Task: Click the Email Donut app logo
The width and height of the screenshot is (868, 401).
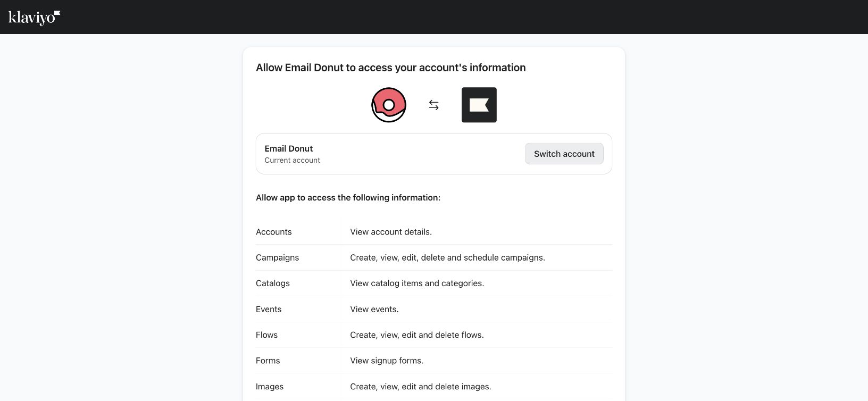Action: pos(389,105)
